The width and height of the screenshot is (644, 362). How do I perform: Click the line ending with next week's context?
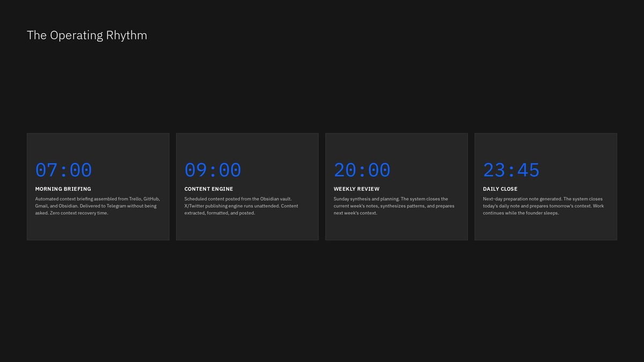tap(355, 213)
